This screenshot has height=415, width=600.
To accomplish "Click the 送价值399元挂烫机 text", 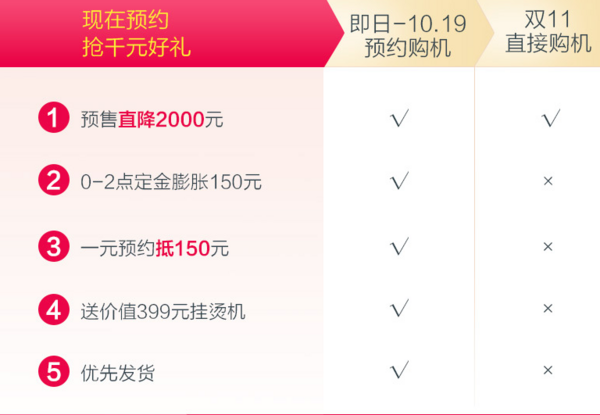I will pos(163,312).
